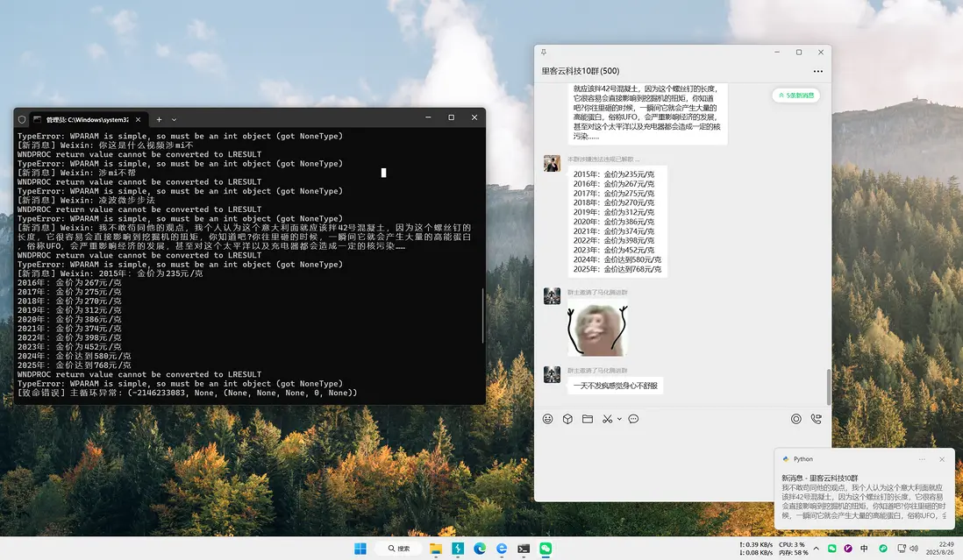The image size is (963, 560).
Task: Click the circular live stream icon
Action: click(796, 419)
